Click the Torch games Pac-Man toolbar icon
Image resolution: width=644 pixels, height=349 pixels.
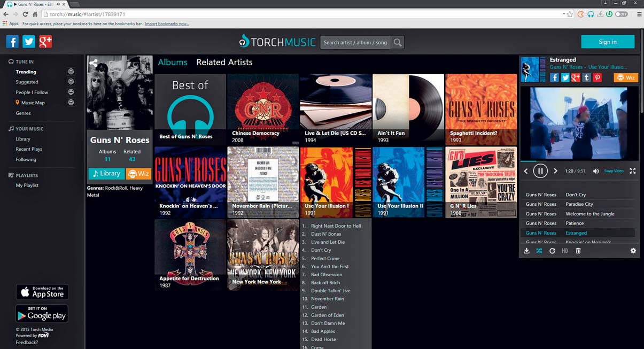(x=581, y=14)
